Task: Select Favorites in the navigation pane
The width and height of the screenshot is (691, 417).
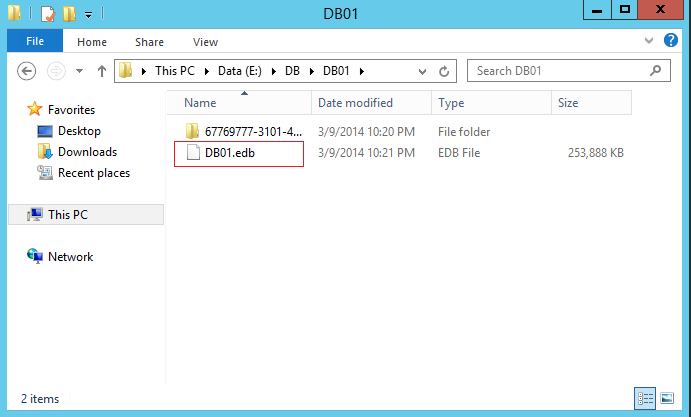Action: (71, 110)
